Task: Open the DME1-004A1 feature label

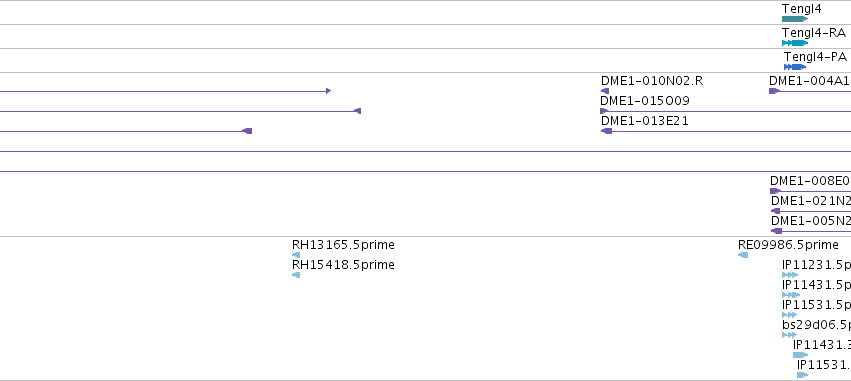Action: click(809, 81)
